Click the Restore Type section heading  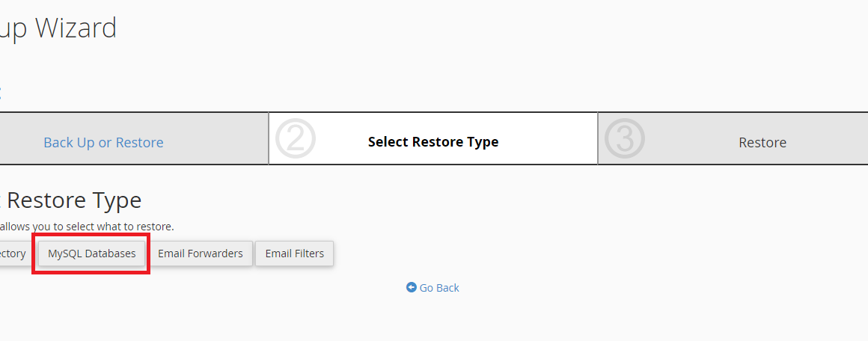pos(73,200)
